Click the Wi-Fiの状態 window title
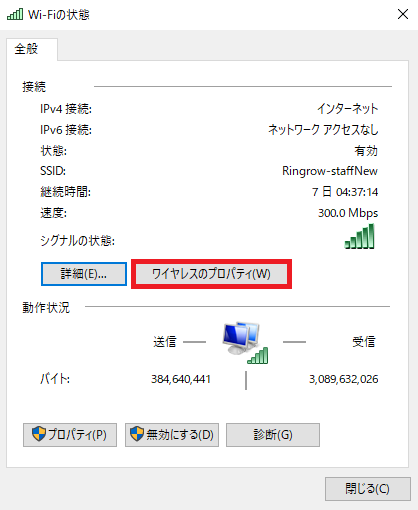 pos(59,15)
